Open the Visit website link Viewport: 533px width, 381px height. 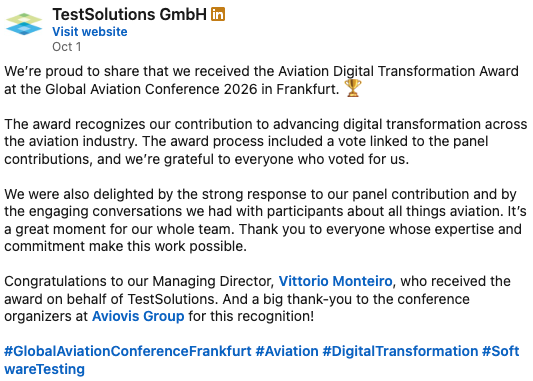[x=90, y=32]
